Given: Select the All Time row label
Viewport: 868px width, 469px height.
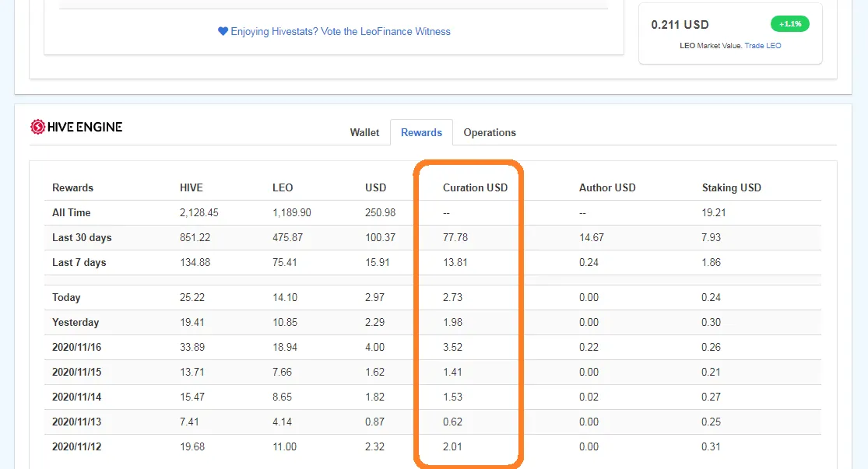Looking at the screenshot, I should [x=71, y=212].
